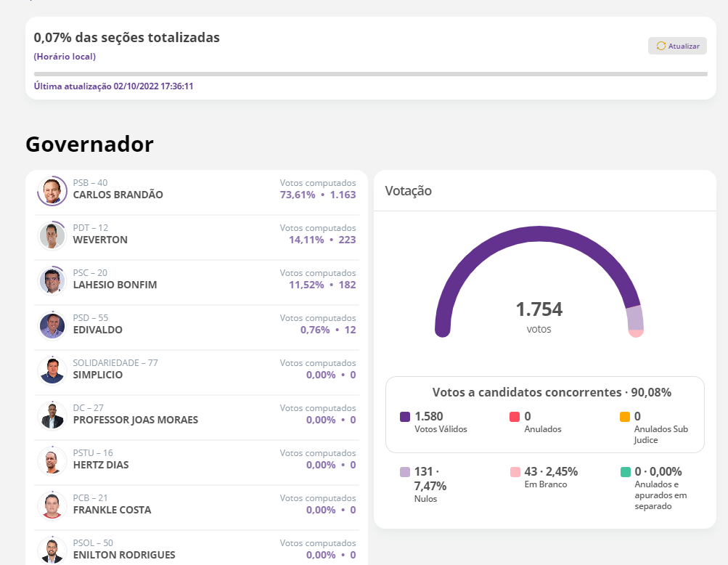Open Carlos Brandão's candidate photo

[52, 191]
